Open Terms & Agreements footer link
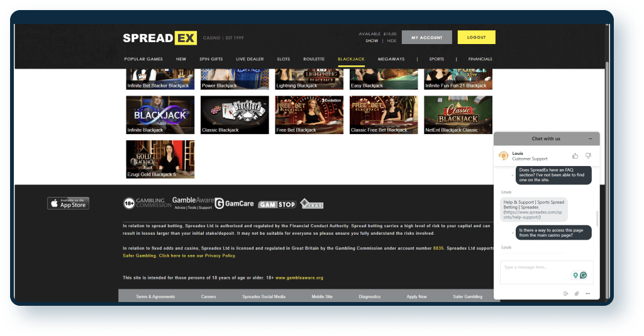Screen dimensions: 644x336 point(155,296)
